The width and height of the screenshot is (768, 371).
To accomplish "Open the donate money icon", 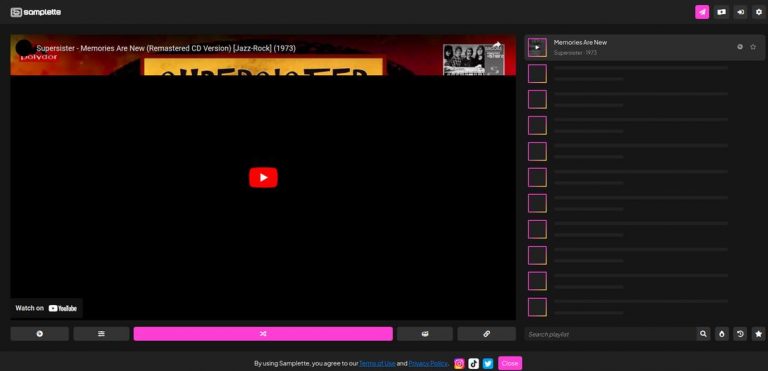I will pos(721,12).
